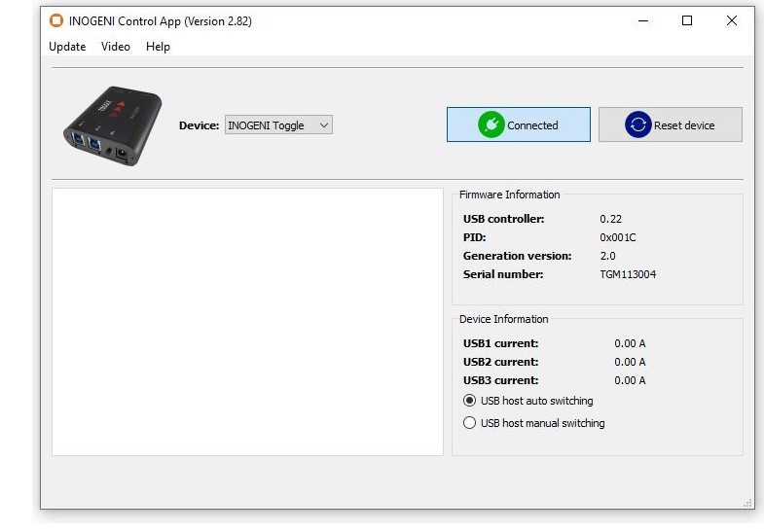
Task: Select USB host manual switching
Action: pos(470,423)
